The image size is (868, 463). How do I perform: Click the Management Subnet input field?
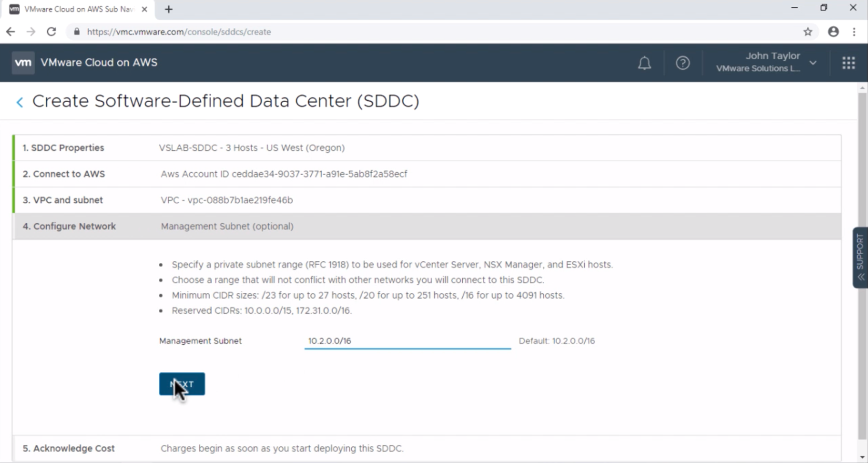point(408,341)
